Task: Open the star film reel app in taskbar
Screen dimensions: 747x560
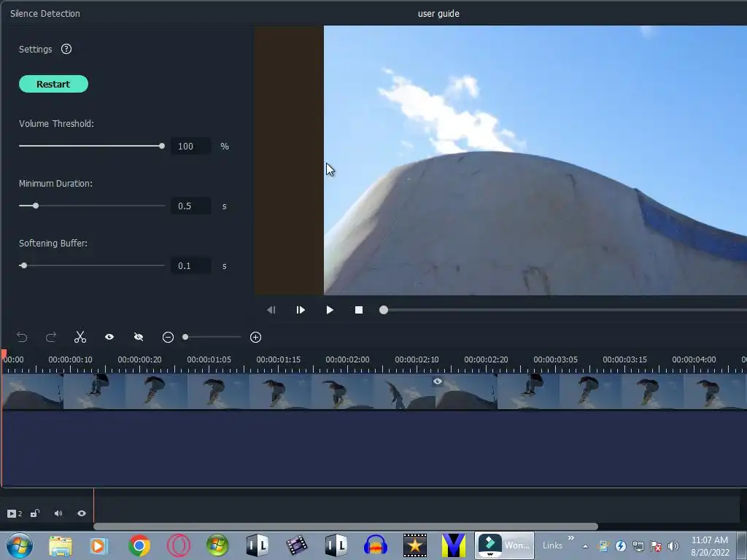Action: 415,545
